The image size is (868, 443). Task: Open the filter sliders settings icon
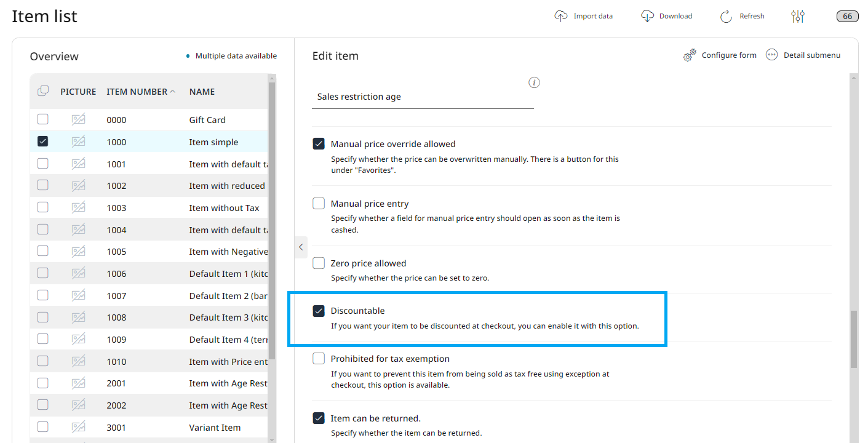798,16
